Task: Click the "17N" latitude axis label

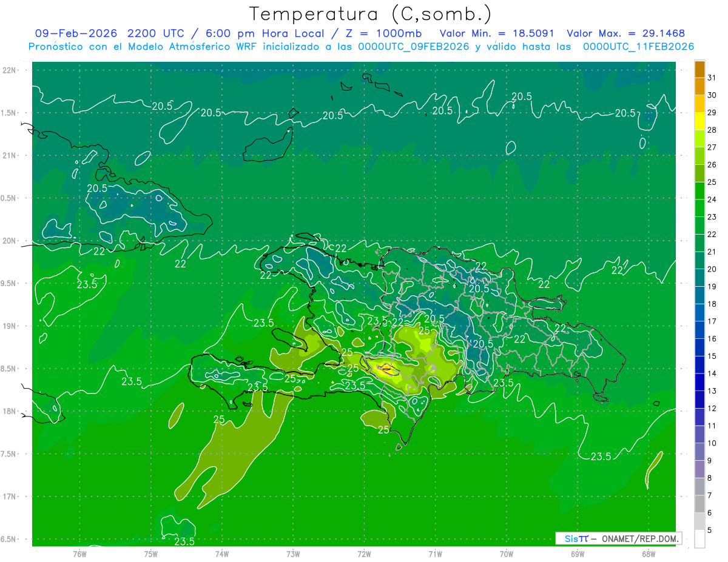Action: [10, 497]
